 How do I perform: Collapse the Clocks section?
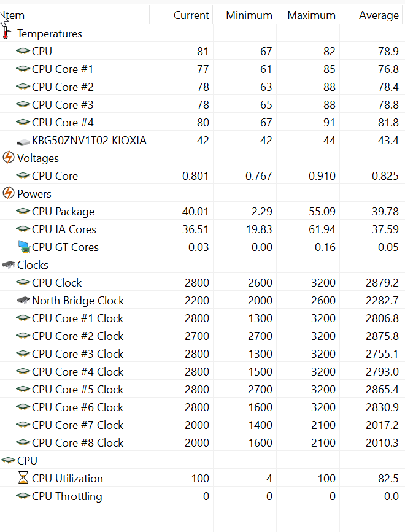point(33,264)
